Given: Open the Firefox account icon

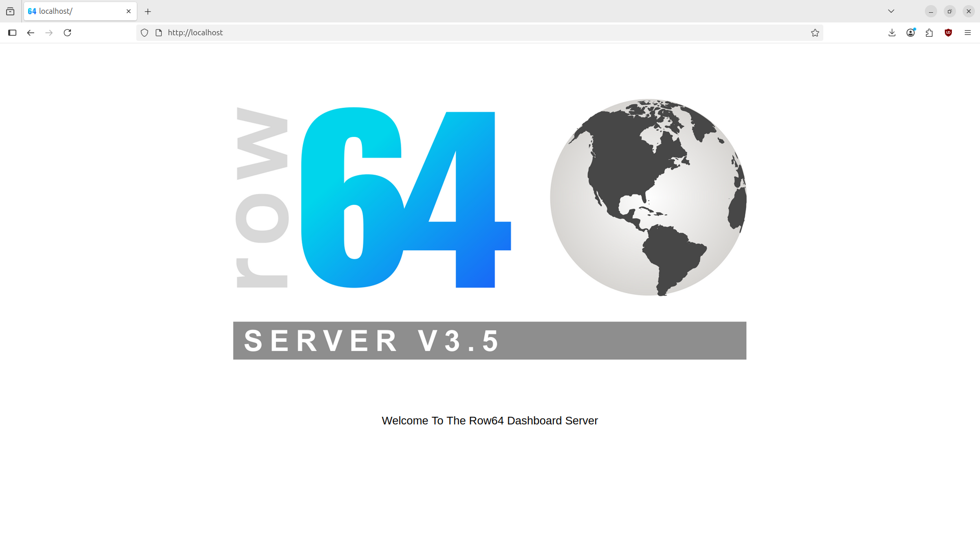Looking at the screenshot, I should (911, 33).
